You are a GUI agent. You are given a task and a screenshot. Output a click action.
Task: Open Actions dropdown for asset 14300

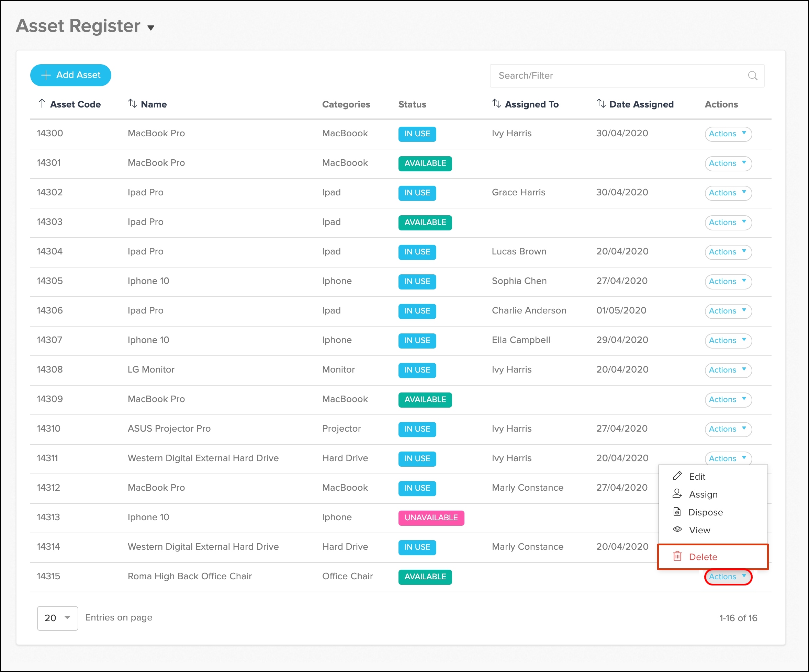[728, 134]
